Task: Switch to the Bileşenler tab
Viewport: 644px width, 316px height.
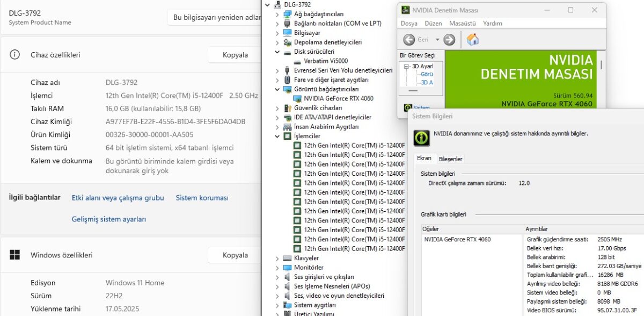Action: point(450,159)
